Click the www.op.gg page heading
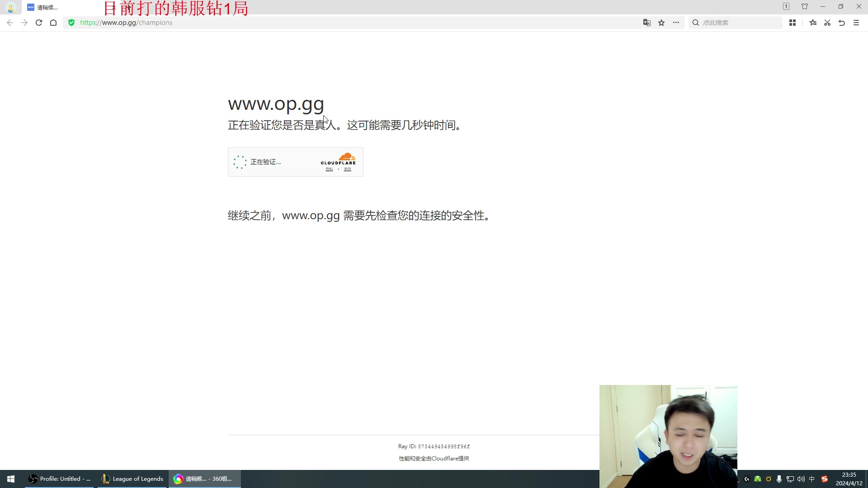 [276, 104]
